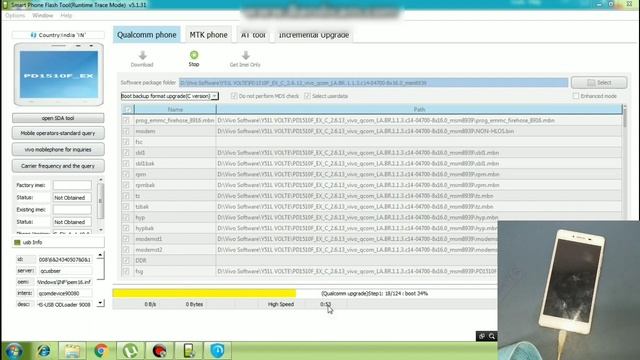Switch to the MTK phone tab
This screenshot has width=640, height=360.
coord(208,35)
